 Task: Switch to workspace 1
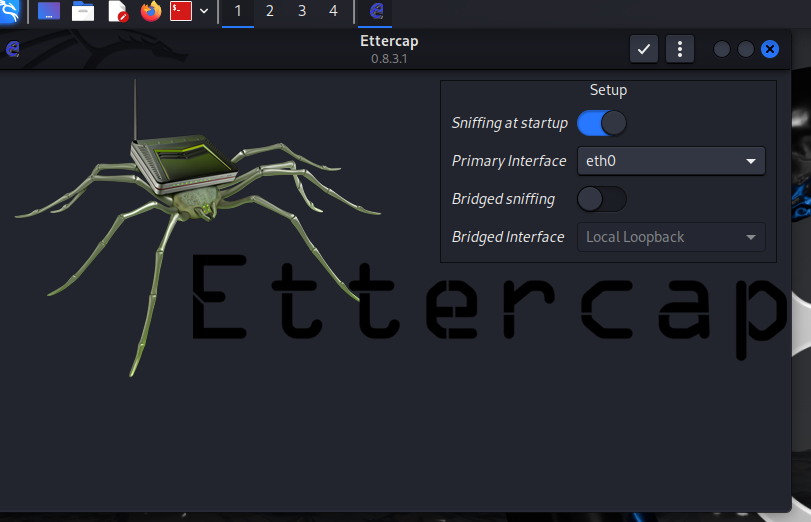point(238,11)
